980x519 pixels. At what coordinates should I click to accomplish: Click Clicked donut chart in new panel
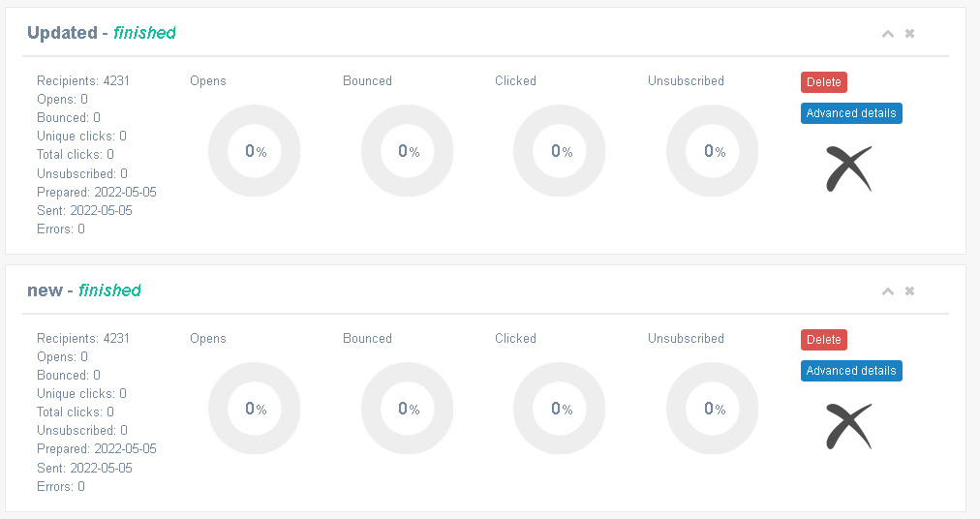560,409
